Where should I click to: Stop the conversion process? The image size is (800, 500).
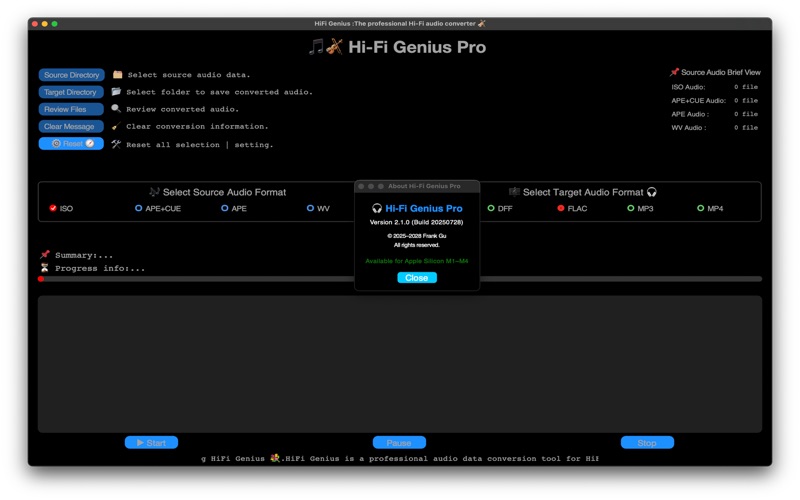point(647,442)
